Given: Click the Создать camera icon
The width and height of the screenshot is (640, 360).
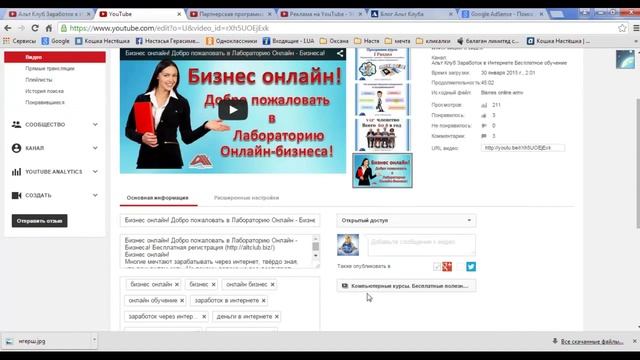Looking at the screenshot, I should 16,196.
